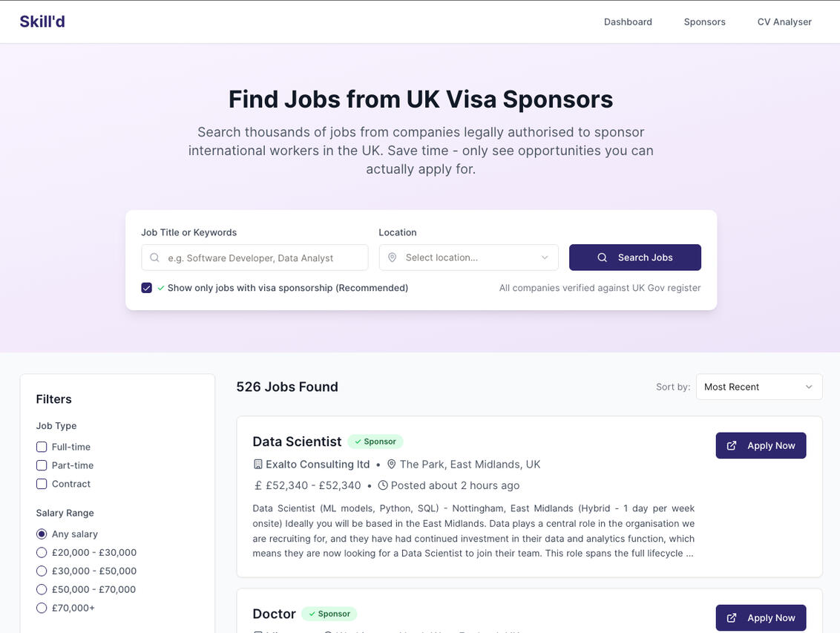Viewport: 840px width, 633px height.
Task: Select the £30,000 - £50,000 salary range
Action: click(x=41, y=571)
